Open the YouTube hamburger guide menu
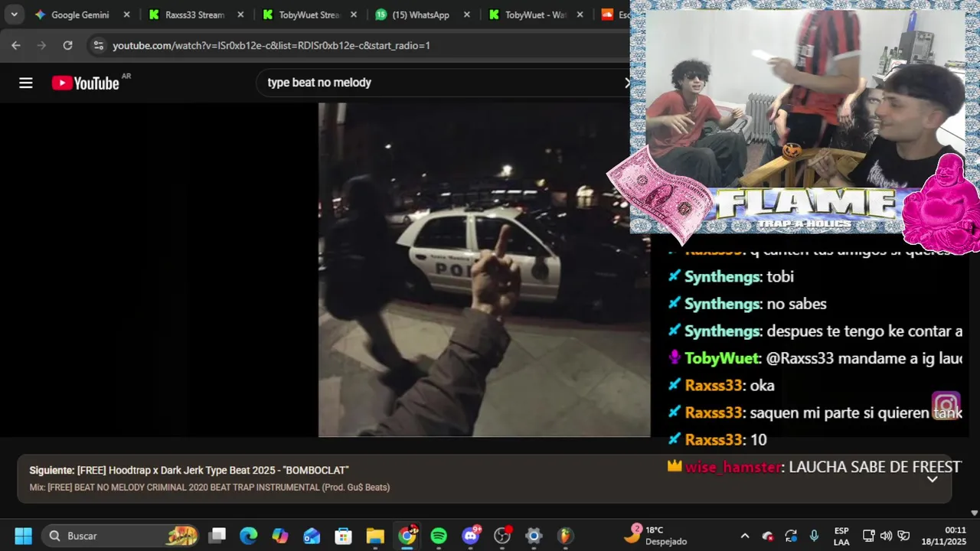The height and width of the screenshot is (551, 980). click(x=26, y=83)
